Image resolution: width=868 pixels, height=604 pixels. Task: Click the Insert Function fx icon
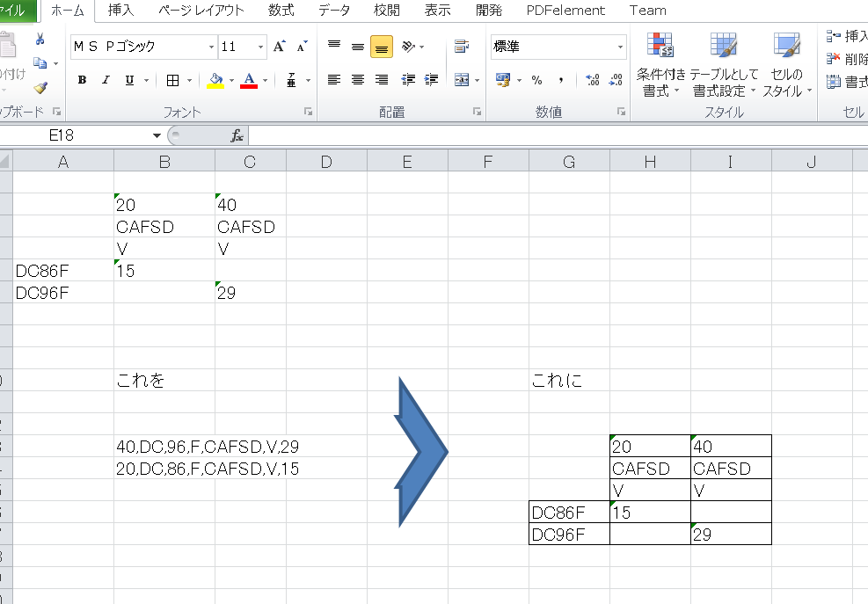237,135
